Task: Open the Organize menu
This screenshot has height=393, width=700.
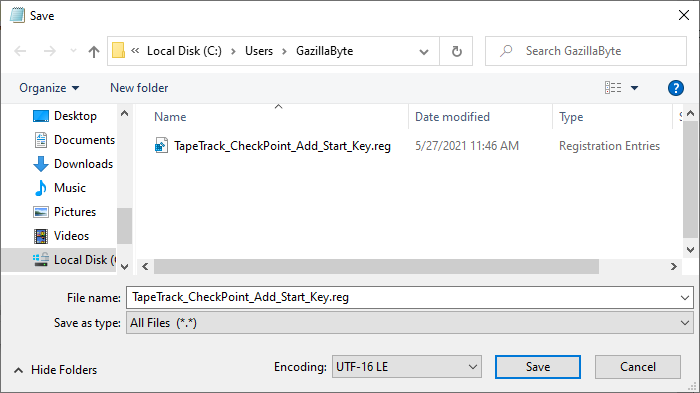Action: [49, 88]
